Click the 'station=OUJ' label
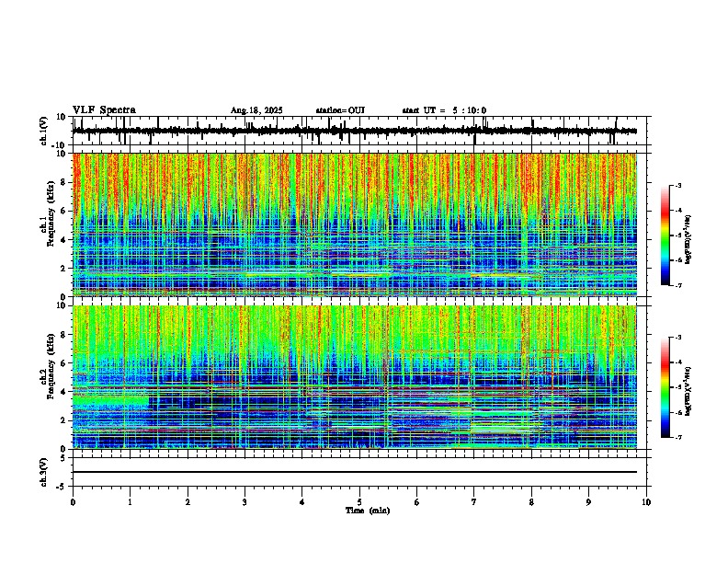Viewport: 728px width, 563px height. tap(340, 110)
